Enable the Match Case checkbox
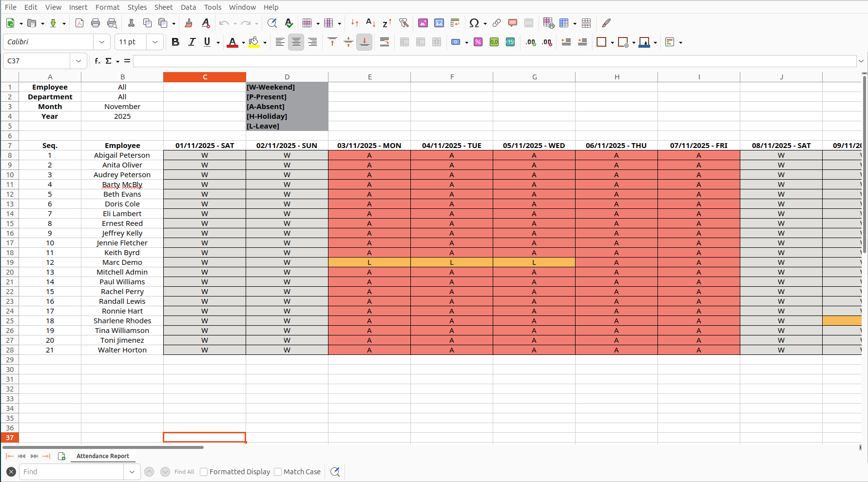868x482 pixels. (x=278, y=472)
